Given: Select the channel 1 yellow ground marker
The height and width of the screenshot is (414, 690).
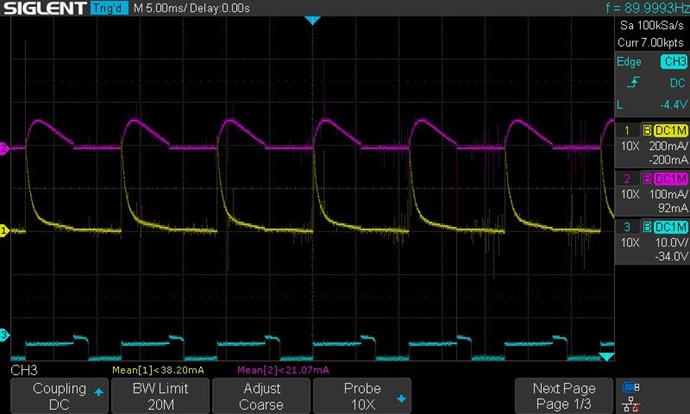Looking at the screenshot, I should pyautogui.click(x=4, y=230).
